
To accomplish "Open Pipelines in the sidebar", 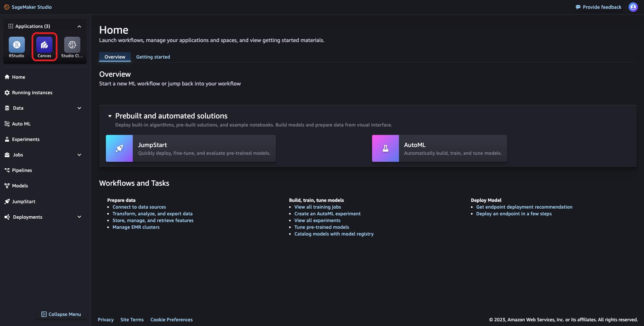I will (22, 170).
